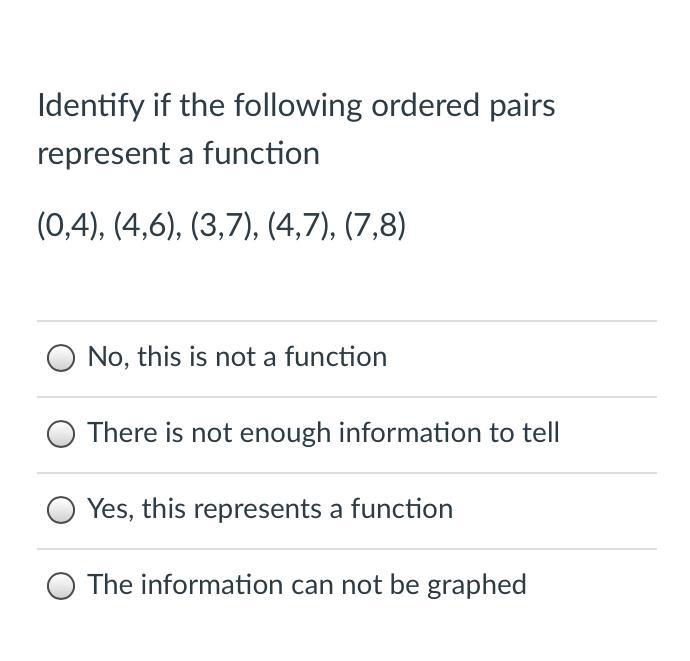Click the "There is not enough information to tell" label
690x661 pixels.
323,433
